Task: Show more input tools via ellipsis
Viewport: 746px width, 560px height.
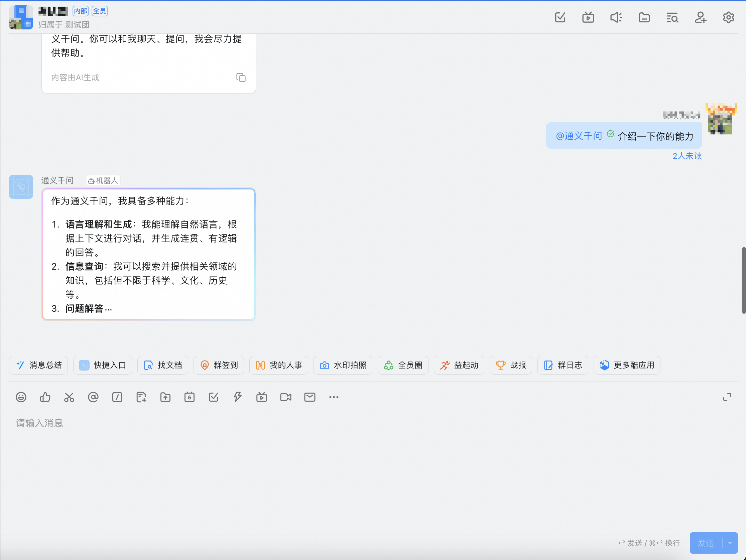Action: pos(334,397)
